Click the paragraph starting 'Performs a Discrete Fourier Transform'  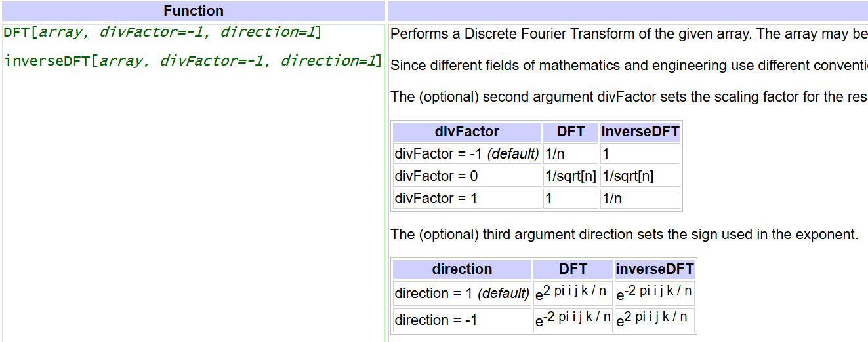tap(629, 34)
